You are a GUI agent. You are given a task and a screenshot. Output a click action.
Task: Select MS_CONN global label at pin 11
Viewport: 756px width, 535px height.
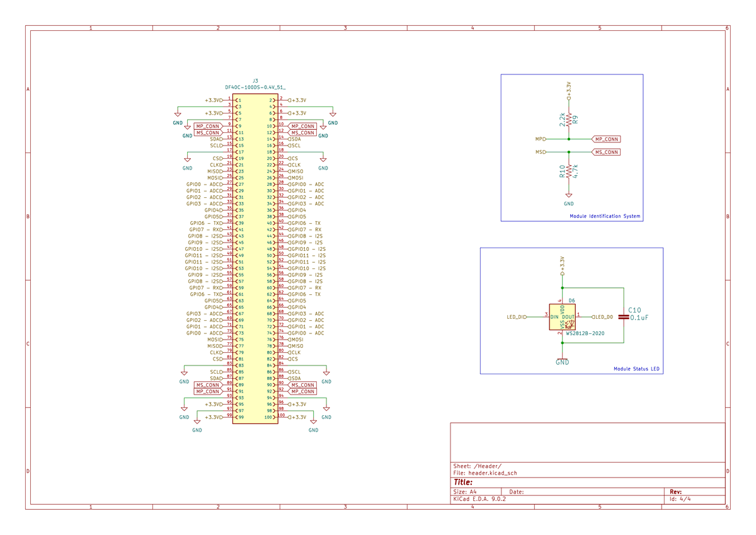click(x=208, y=133)
